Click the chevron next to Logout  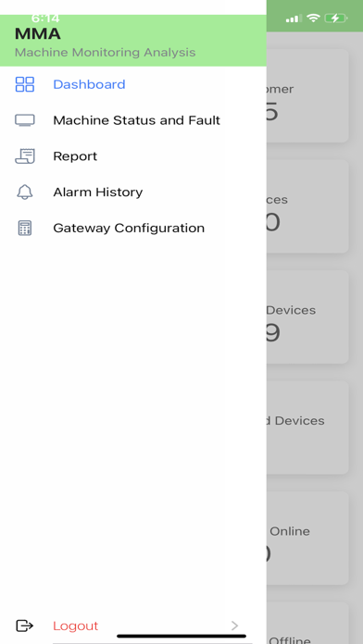coord(234,625)
